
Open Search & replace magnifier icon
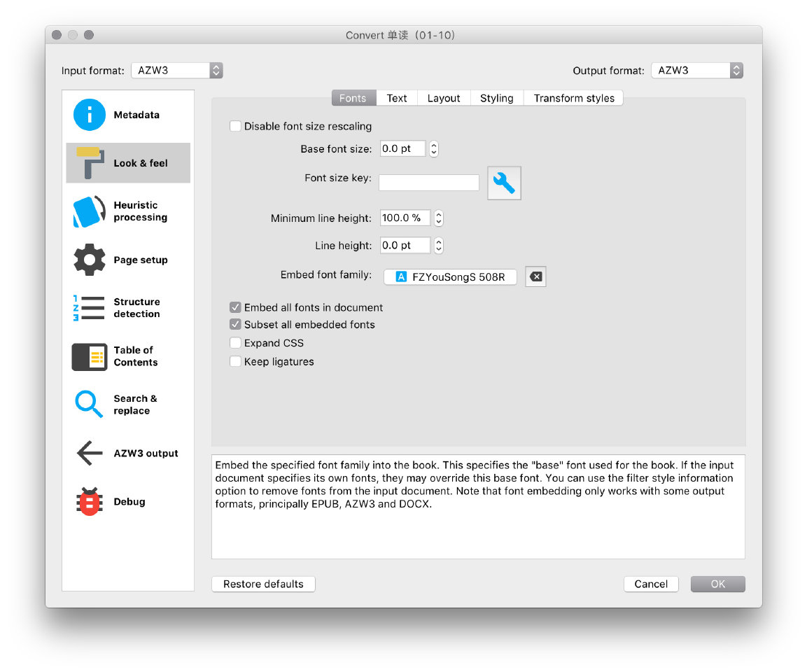(x=90, y=405)
